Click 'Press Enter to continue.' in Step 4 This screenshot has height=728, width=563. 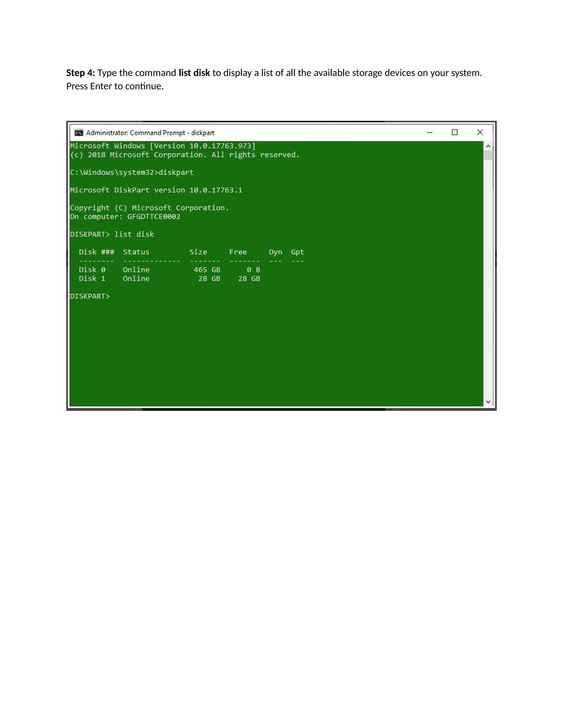tap(115, 86)
